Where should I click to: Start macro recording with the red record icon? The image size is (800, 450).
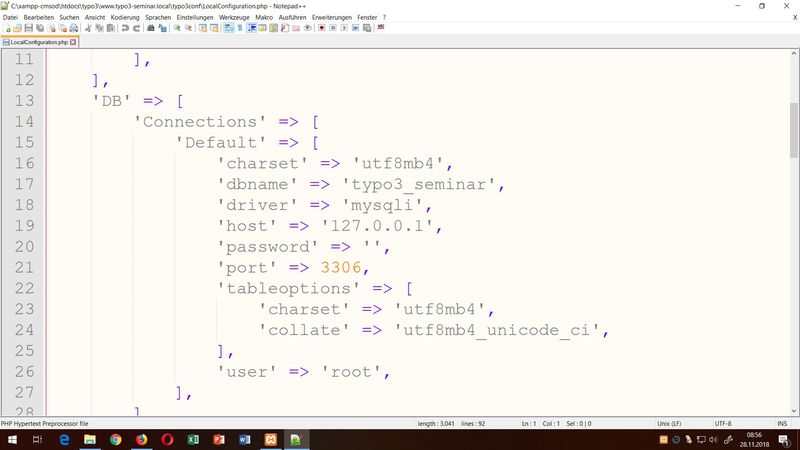[321, 28]
